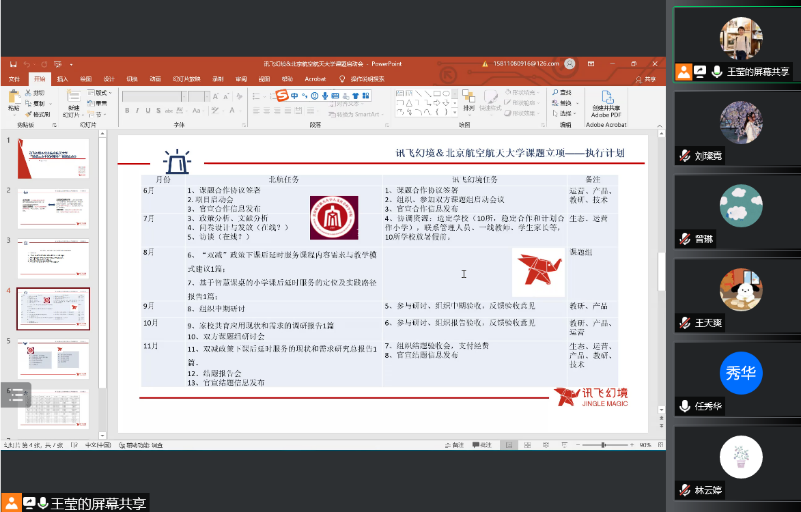Expand the Find dropdown in editing group
The image size is (801, 512).
[x=566, y=91]
